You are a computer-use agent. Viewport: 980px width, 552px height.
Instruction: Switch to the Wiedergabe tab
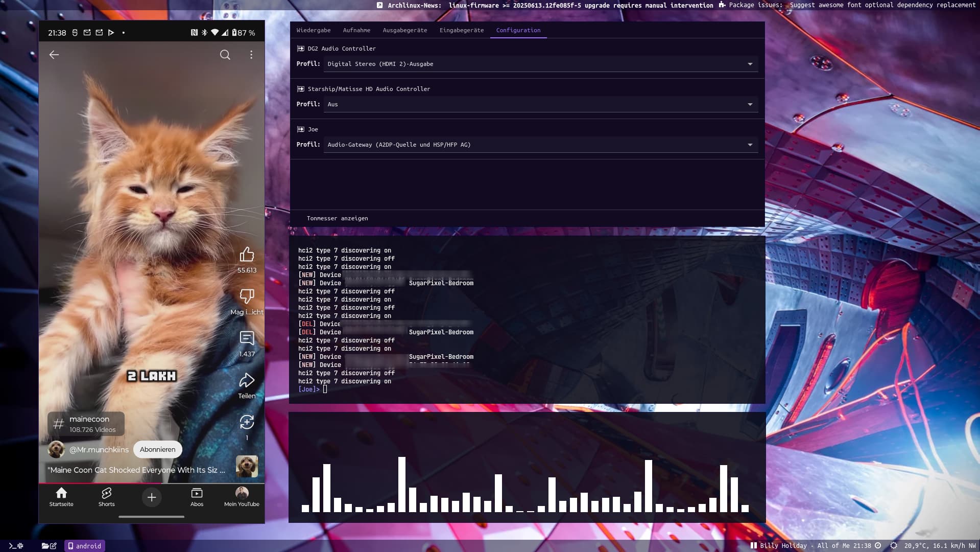tap(313, 30)
